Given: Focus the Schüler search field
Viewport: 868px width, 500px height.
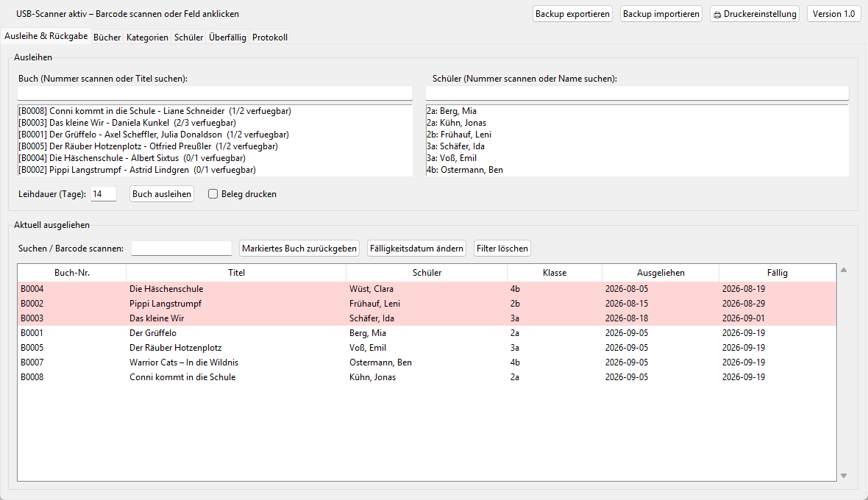Looking at the screenshot, I should (637, 93).
